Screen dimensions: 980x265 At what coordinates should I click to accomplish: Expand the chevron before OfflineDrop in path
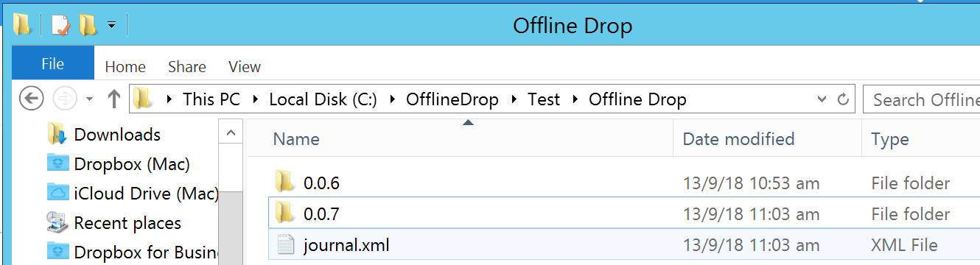[x=393, y=99]
